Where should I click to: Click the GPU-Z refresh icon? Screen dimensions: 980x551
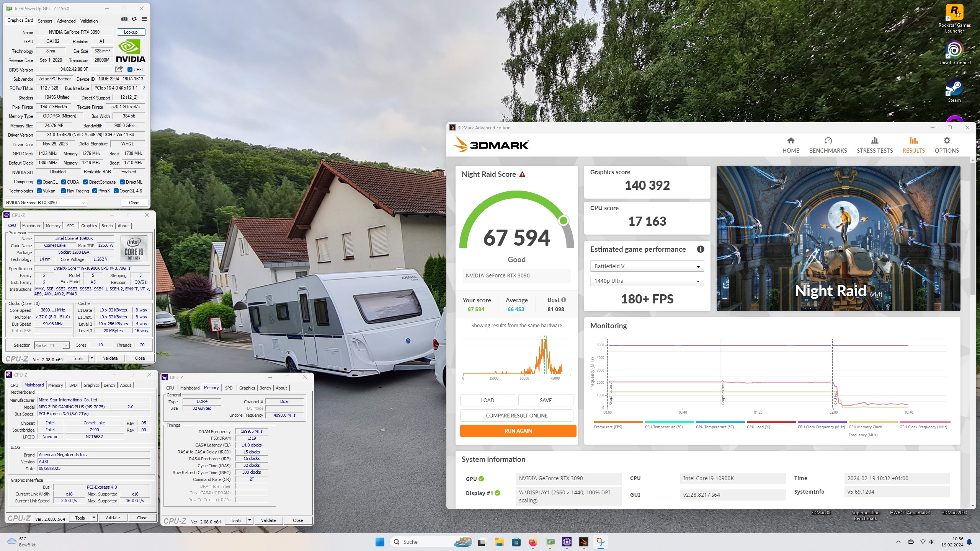tap(134, 19)
